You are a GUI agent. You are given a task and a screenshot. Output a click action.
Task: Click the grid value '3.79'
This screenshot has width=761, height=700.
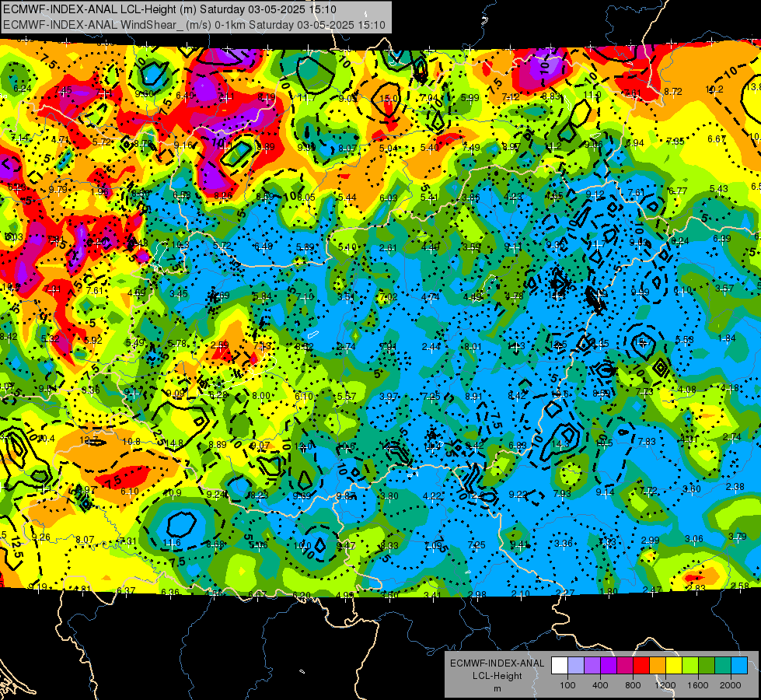(737, 537)
